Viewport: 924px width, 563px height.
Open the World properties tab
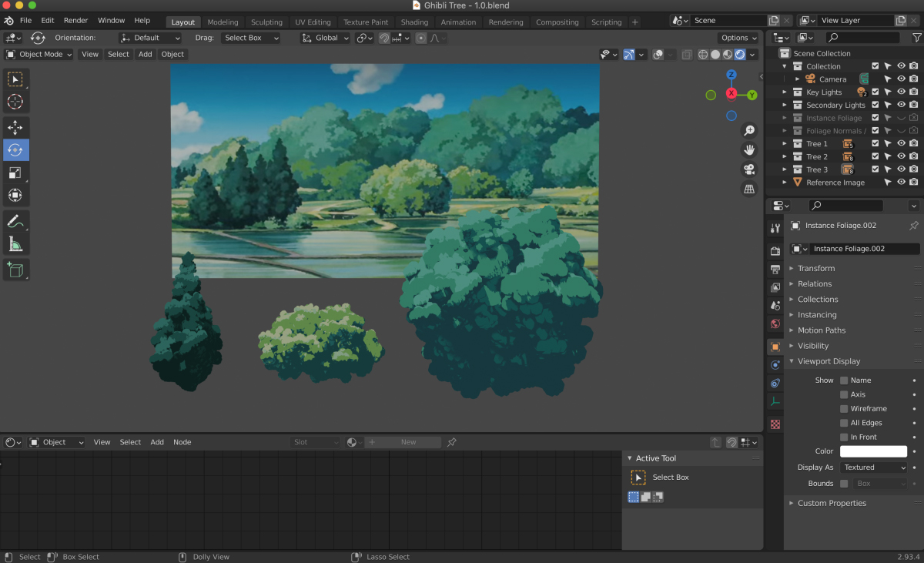click(x=775, y=324)
